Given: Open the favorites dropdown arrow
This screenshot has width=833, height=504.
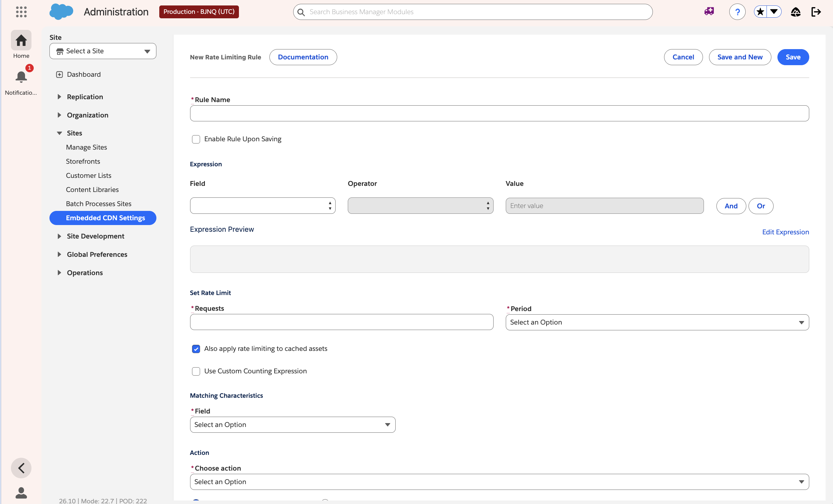Looking at the screenshot, I should point(774,12).
